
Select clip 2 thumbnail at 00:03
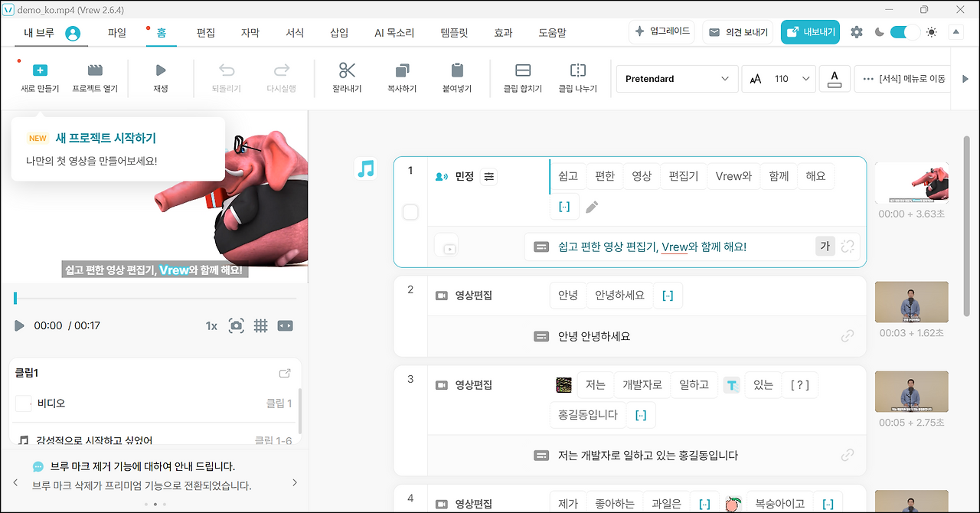912,302
